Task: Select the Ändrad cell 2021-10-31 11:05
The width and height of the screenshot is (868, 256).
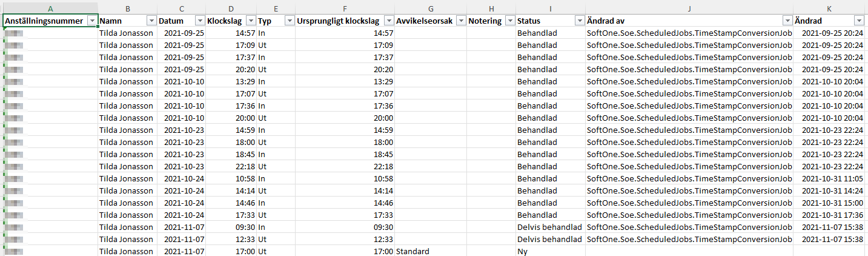Action: tap(829, 178)
